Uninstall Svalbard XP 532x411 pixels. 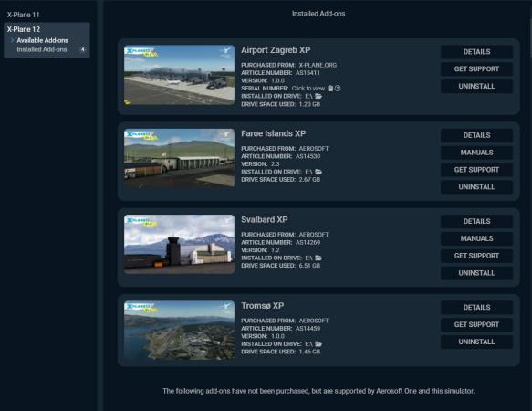click(476, 273)
